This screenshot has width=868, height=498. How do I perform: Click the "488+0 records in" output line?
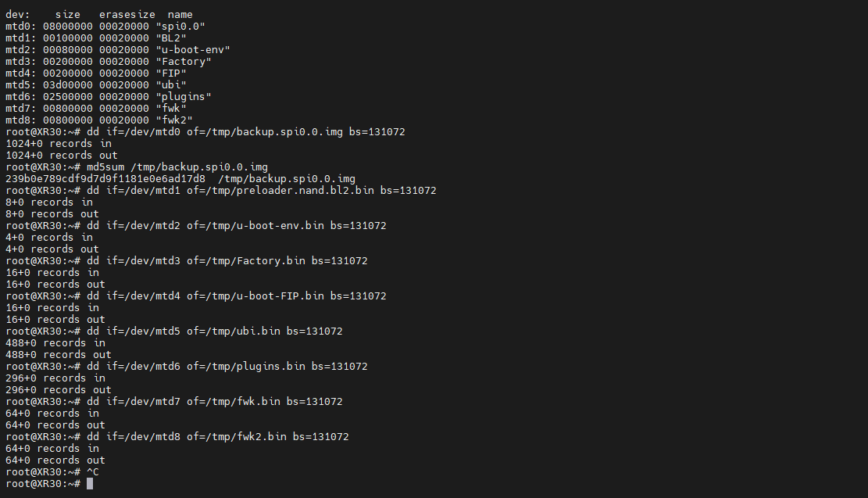pos(55,343)
